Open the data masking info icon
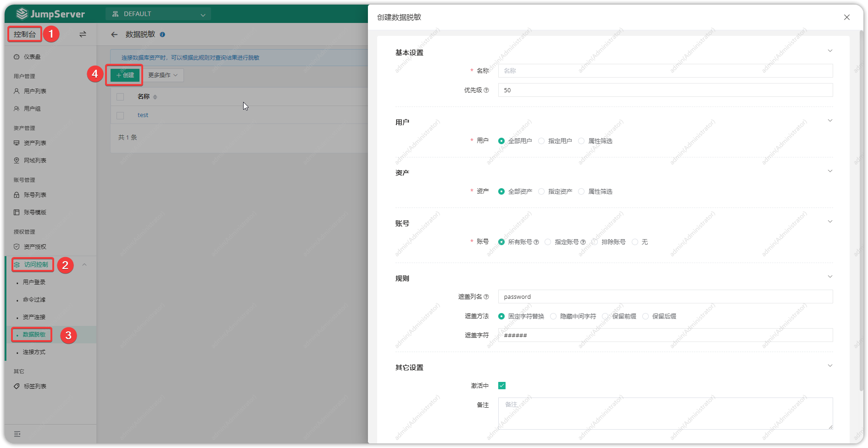 coord(162,34)
